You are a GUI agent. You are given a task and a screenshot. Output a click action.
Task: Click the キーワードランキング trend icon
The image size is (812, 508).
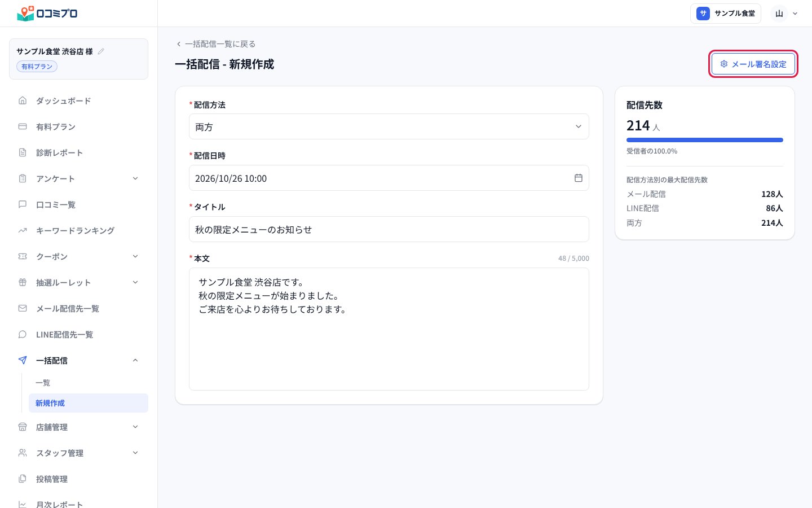[23, 230]
